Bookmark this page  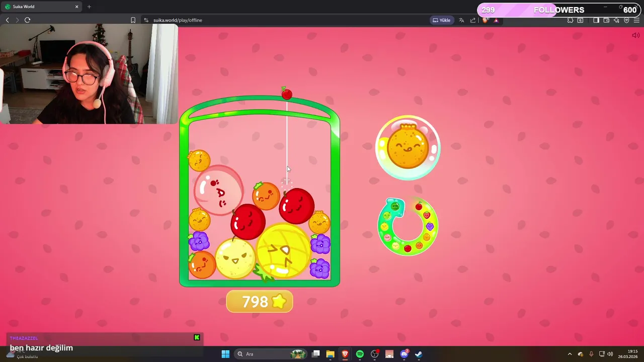click(x=133, y=20)
